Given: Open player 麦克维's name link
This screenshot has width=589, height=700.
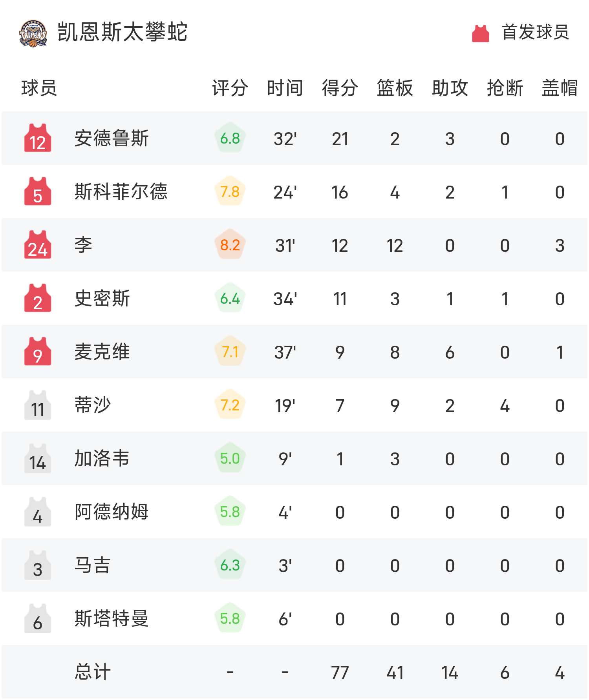Looking at the screenshot, I should pos(102,352).
